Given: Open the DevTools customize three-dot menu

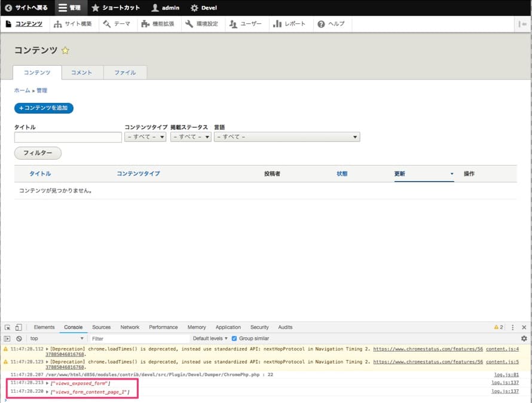Looking at the screenshot, I should [513, 327].
